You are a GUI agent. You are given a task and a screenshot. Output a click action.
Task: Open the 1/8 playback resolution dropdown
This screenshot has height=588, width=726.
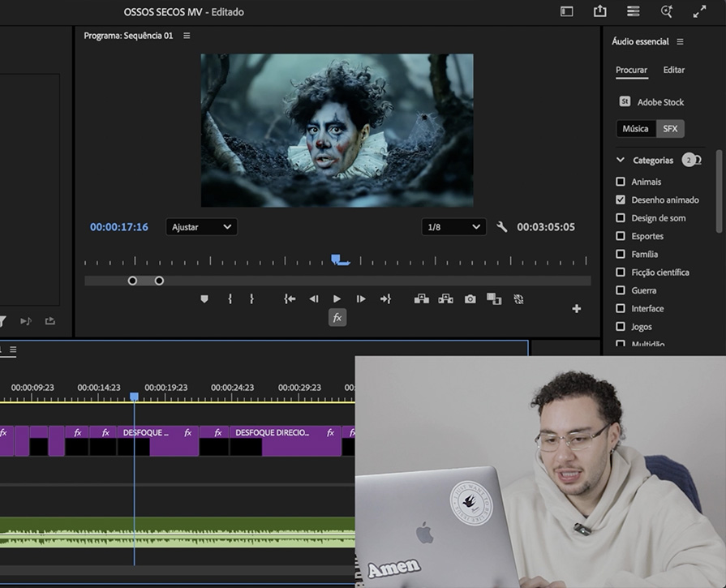coord(453,227)
